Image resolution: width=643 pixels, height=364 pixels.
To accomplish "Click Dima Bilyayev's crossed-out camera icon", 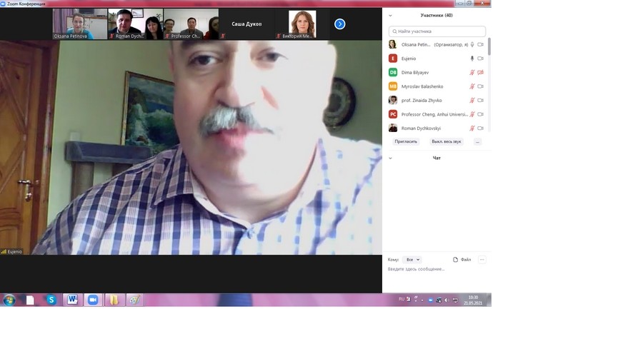I will tap(481, 73).
